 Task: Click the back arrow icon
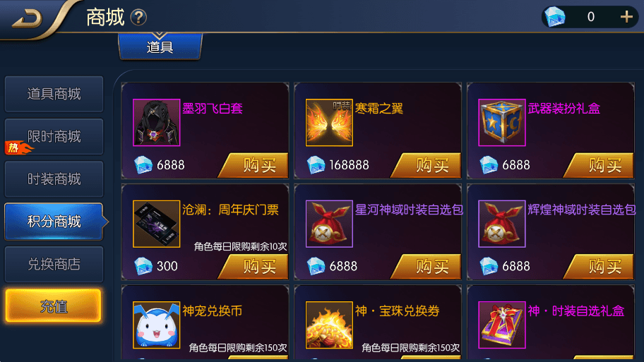pos(27,18)
